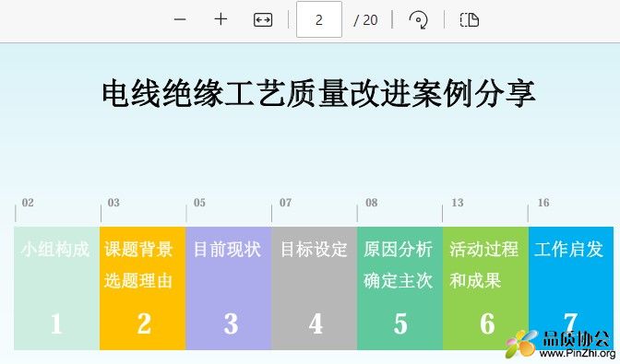Zoom out with the minus icon
620x364 pixels.
180,19
